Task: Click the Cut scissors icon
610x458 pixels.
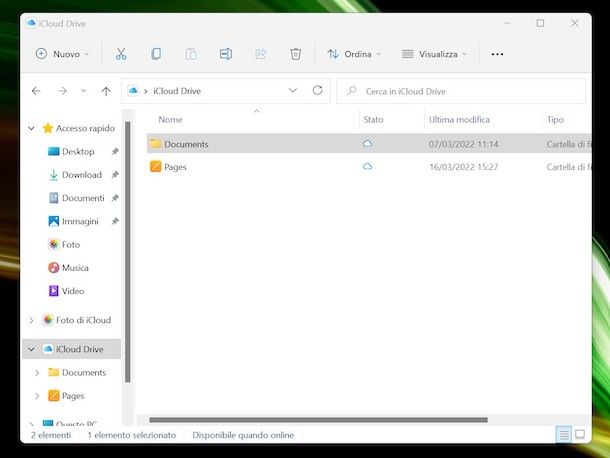Action: (x=121, y=54)
